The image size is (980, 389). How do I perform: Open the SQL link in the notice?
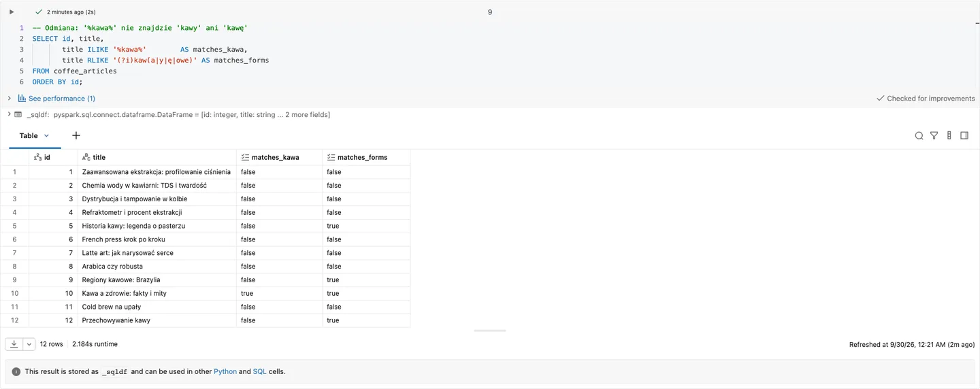[260, 372]
